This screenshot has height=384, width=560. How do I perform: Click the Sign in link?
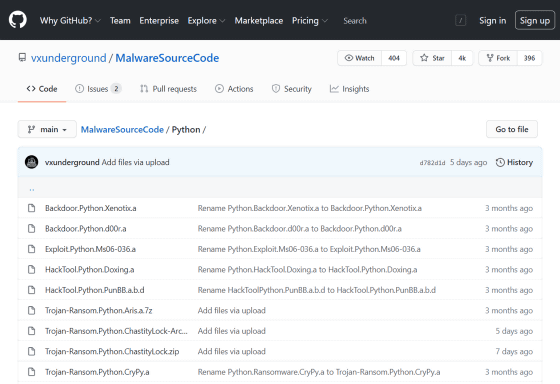(x=492, y=21)
